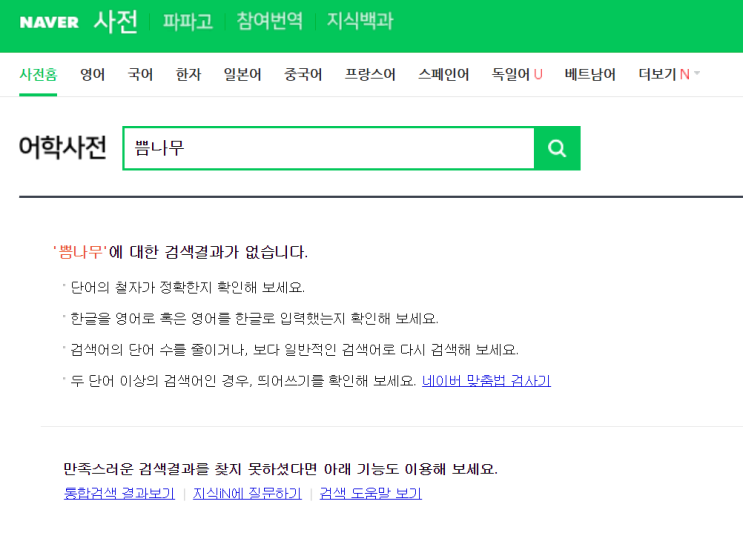Click the tip text 단어의 철자가 정확한지 확인해 보세요
The width and height of the screenshot is (743, 550).
coord(188,287)
